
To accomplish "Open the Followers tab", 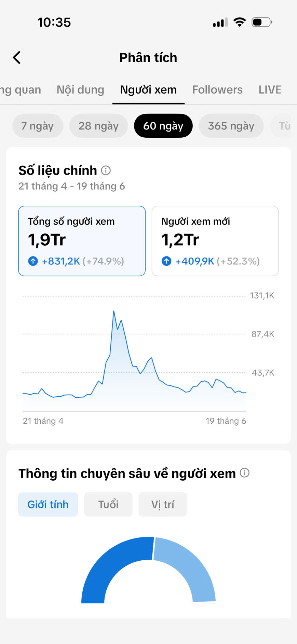I will tap(217, 90).
